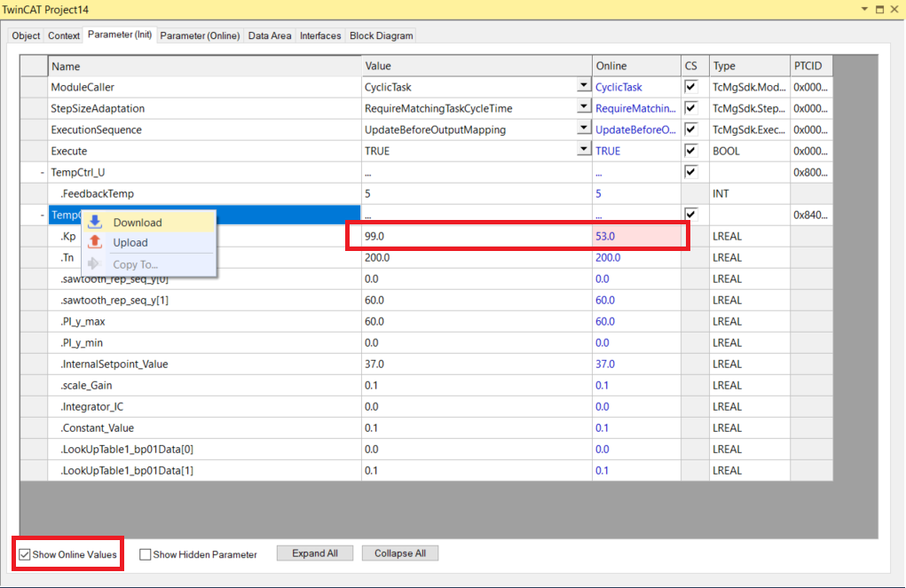Viewport: 906px width, 588px height.
Task: Collapse the TempCtrl_U parameter group
Action: (43, 172)
